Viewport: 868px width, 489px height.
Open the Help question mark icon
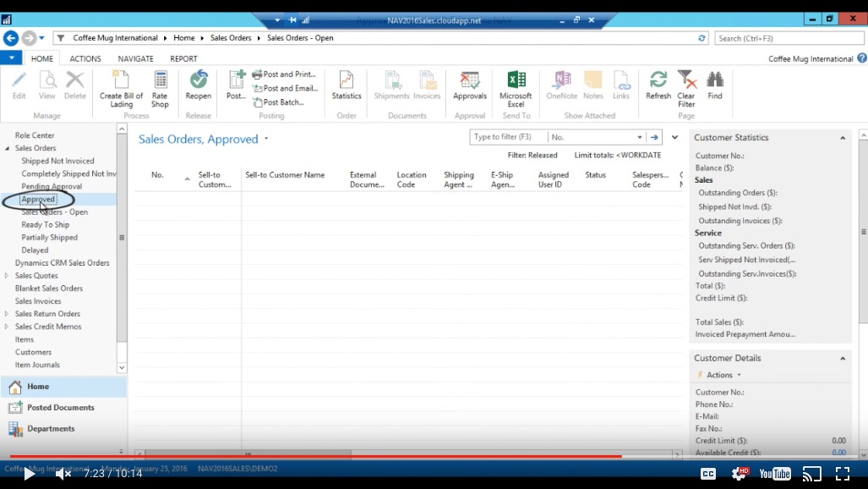tap(862, 58)
